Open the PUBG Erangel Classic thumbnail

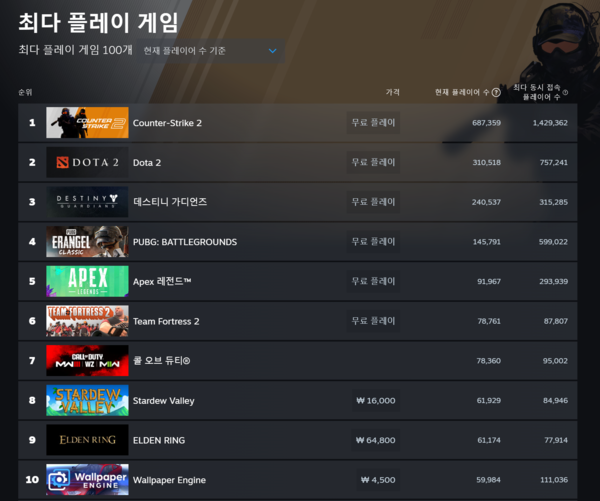[87, 242]
